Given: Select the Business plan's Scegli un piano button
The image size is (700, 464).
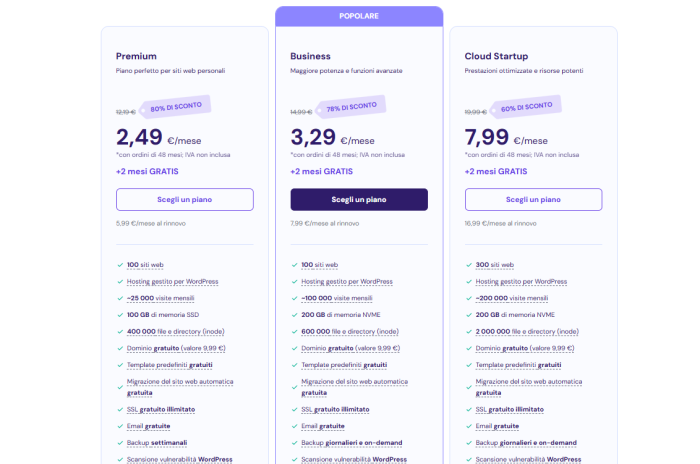Looking at the screenshot, I should [x=359, y=199].
